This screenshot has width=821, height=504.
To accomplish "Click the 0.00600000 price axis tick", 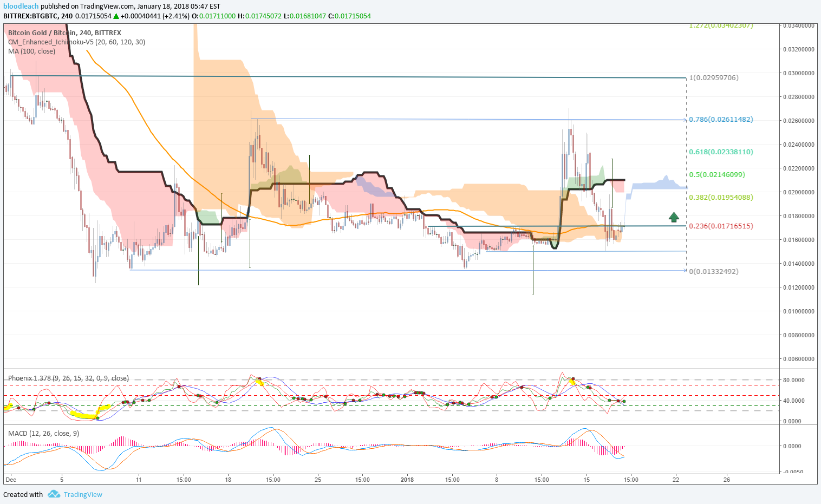I will pos(799,359).
